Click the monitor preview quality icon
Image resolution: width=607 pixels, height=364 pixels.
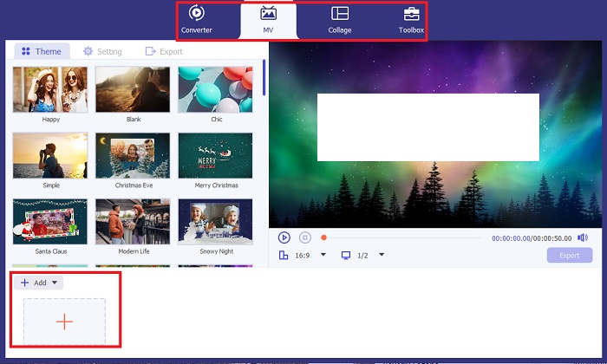point(346,256)
